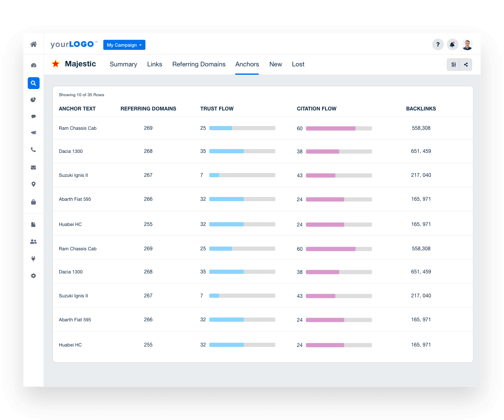This screenshot has height=420, width=504.
Task: Click the plug integrations icon
Action: click(x=34, y=258)
